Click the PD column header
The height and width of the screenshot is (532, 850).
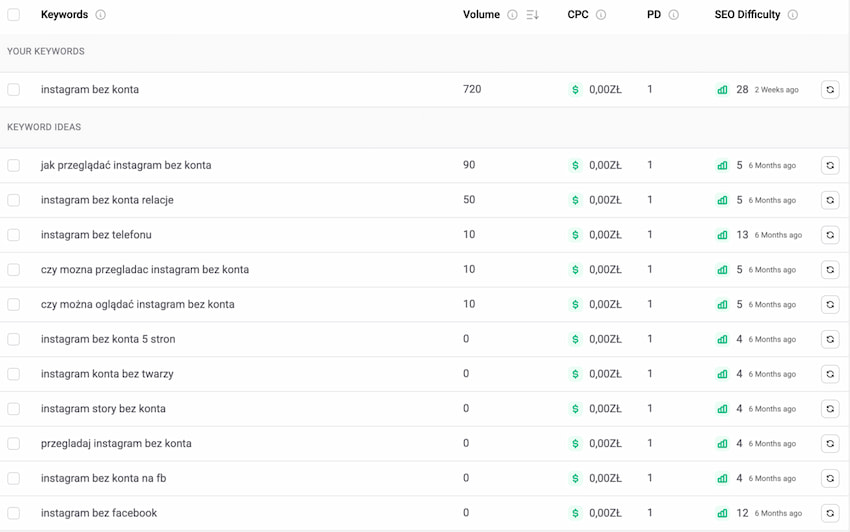654,15
